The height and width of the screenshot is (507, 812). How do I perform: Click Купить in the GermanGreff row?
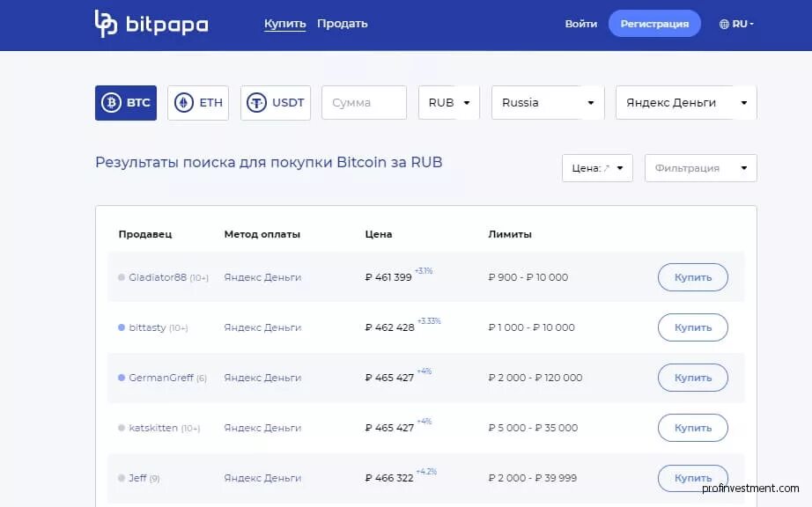[x=692, y=378]
